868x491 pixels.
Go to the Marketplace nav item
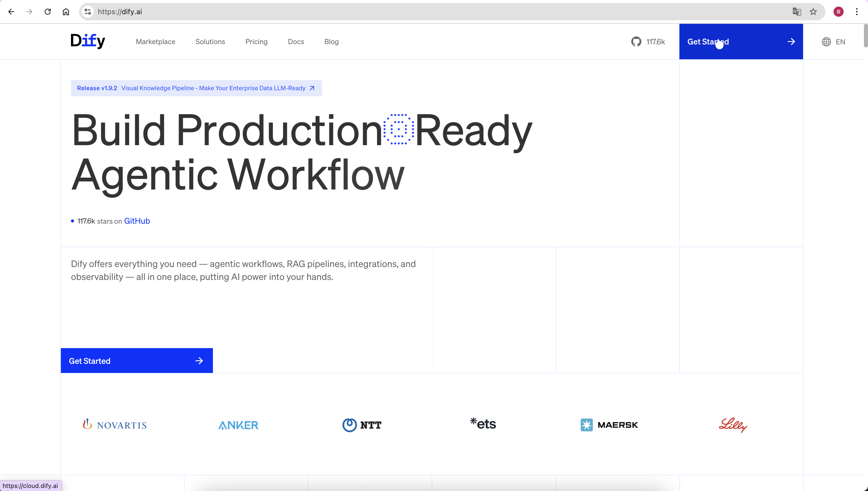click(155, 42)
